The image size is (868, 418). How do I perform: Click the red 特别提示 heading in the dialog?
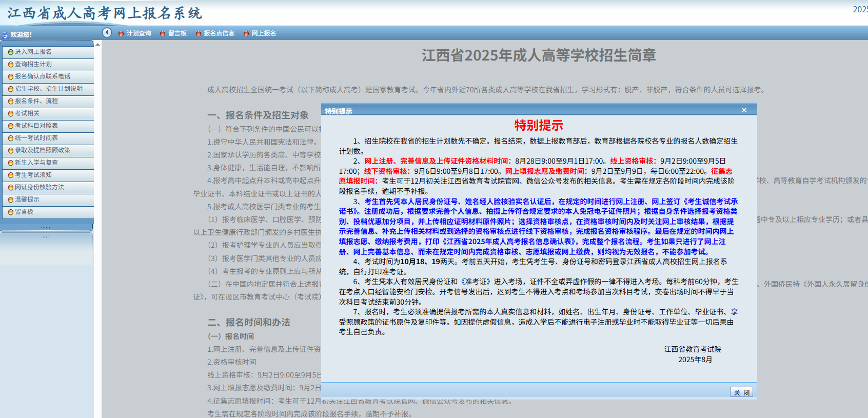539,125
